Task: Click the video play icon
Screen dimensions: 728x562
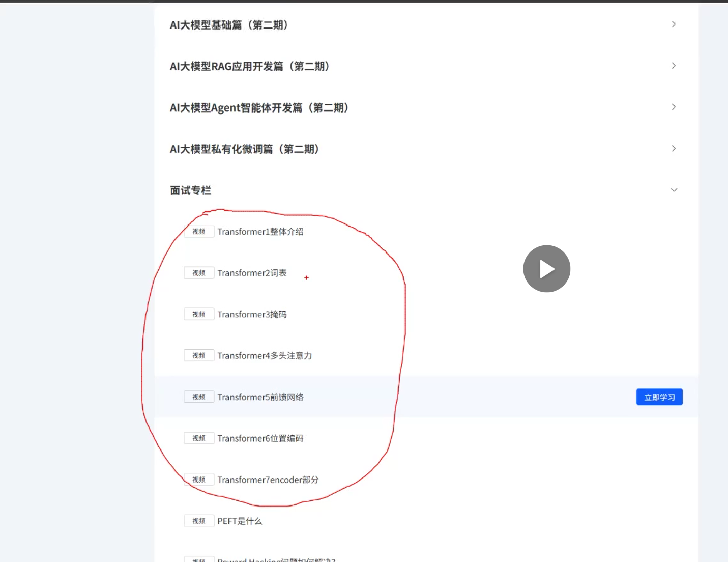Action: coord(546,268)
